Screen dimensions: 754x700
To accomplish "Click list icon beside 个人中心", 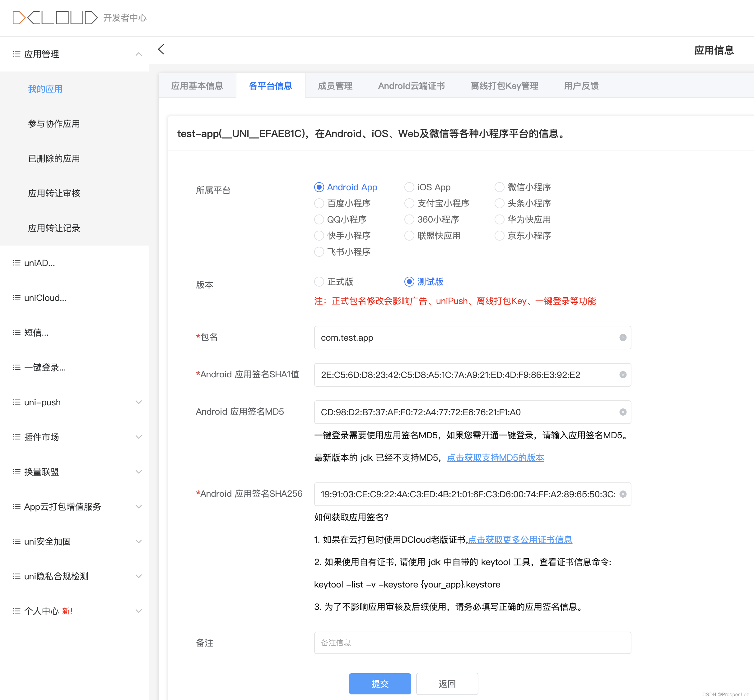I will [x=17, y=611].
